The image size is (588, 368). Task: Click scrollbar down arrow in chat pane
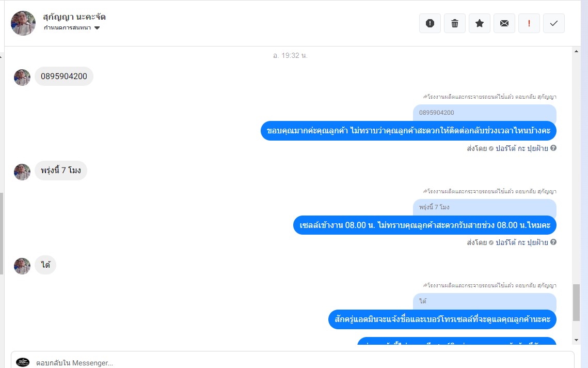[x=576, y=340]
